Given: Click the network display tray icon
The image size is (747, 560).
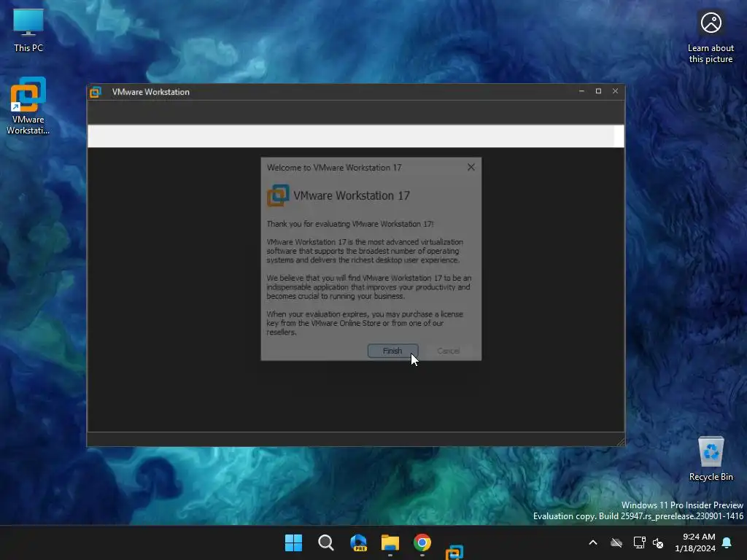Looking at the screenshot, I should pyautogui.click(x=639, y=542).
